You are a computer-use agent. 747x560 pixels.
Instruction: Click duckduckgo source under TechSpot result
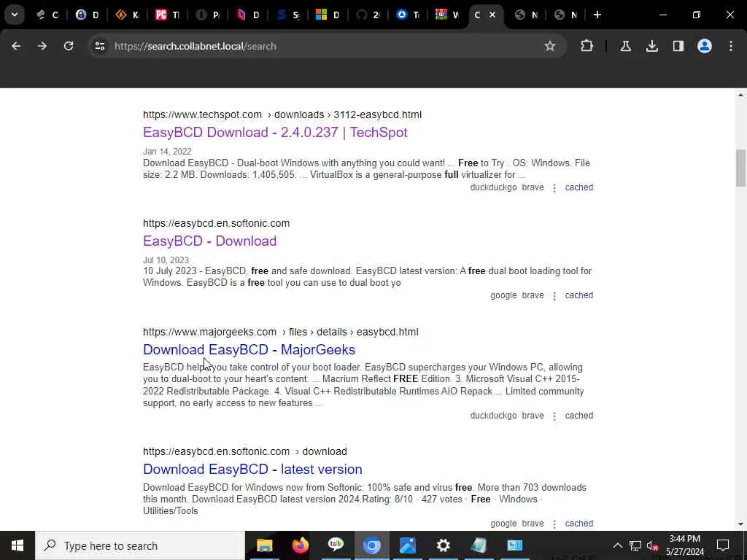click(x=493, y=187)
